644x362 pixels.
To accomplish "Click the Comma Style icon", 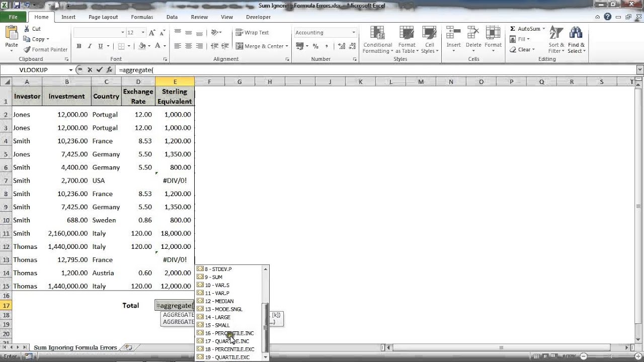I will 326,46.
